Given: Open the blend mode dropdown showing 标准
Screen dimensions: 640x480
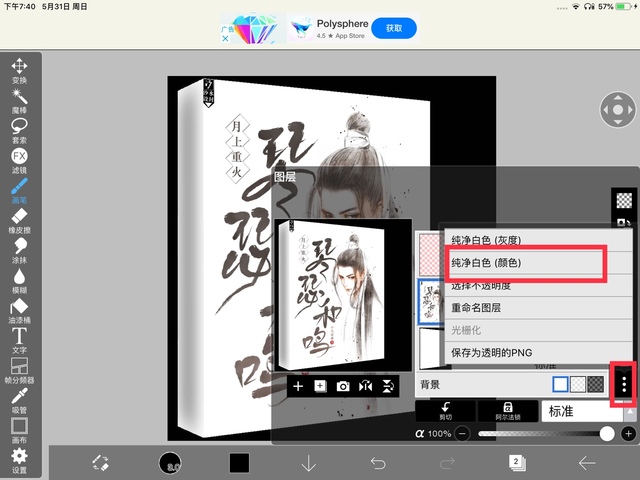Looking at the screenshot, I should point(585,411).
